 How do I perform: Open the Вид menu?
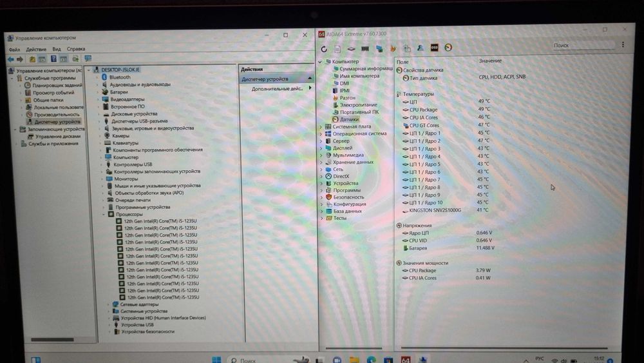[x=57, y=49]
